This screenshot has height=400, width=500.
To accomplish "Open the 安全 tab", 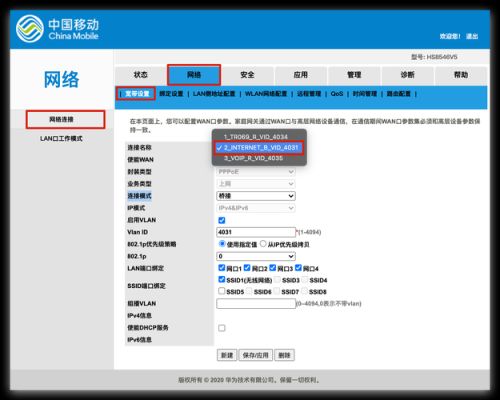I will (247, 75).
